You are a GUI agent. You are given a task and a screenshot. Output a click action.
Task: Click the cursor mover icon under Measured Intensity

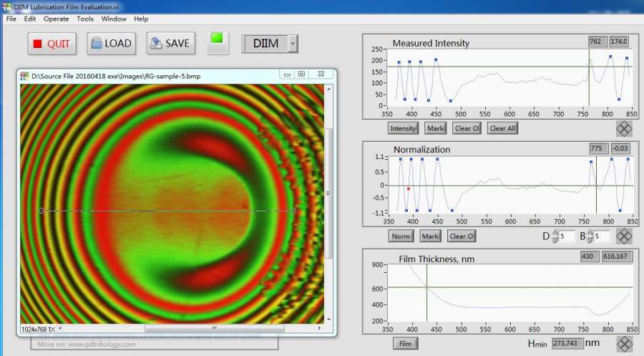click(625, 129)
